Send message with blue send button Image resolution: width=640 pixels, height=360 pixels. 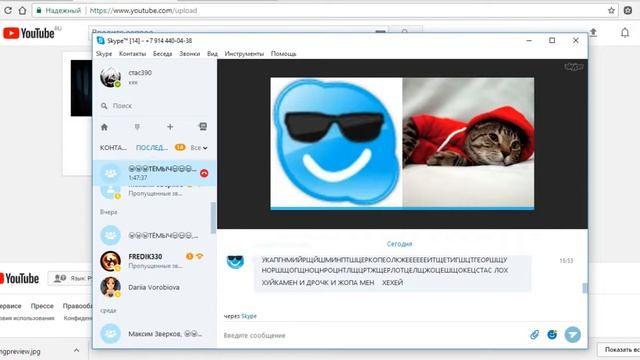point(573,335)
